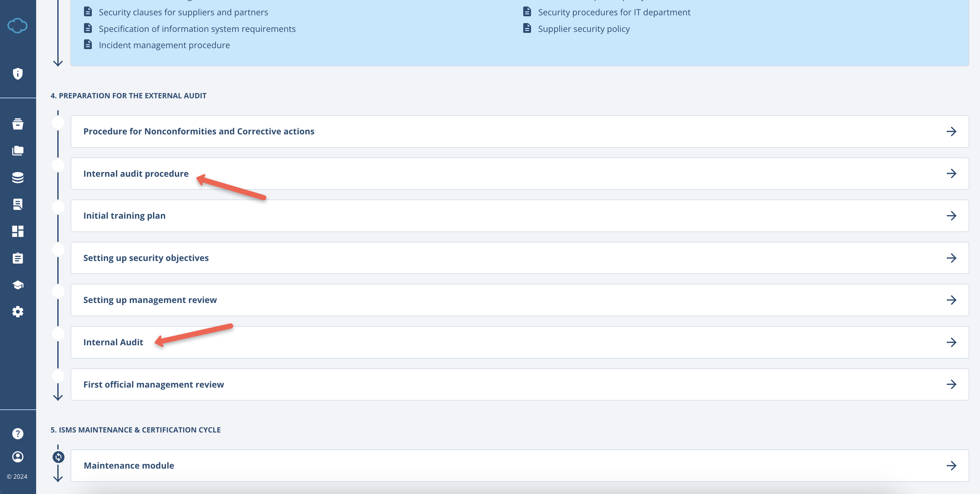Open the dashboard grid sidebar icon
Viewport: 980px width, 494px height.
(18, 231)
